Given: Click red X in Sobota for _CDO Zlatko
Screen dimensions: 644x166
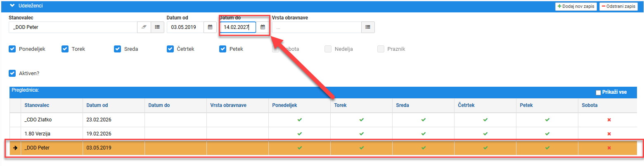Looking at the screenshot, I should coord(609,120).
